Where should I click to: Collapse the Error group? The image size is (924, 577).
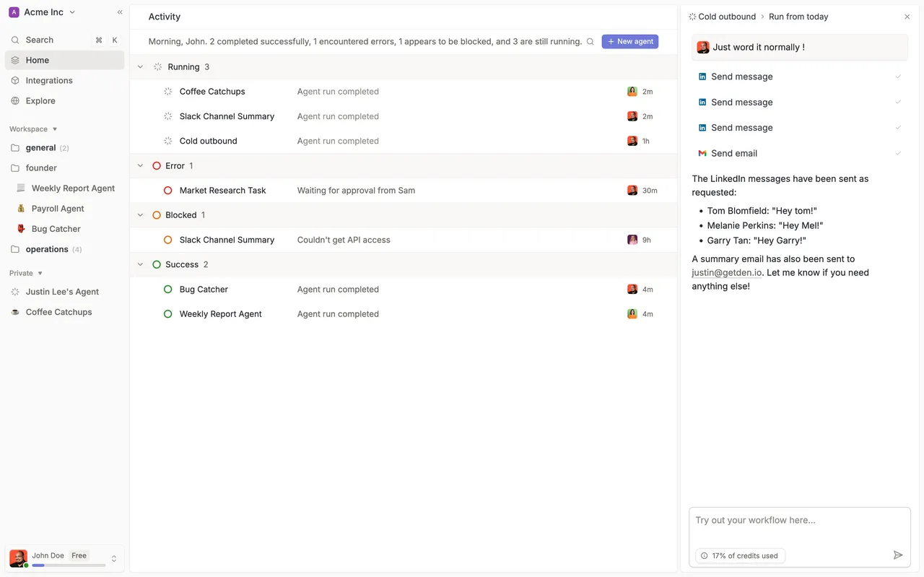point(140,165)
